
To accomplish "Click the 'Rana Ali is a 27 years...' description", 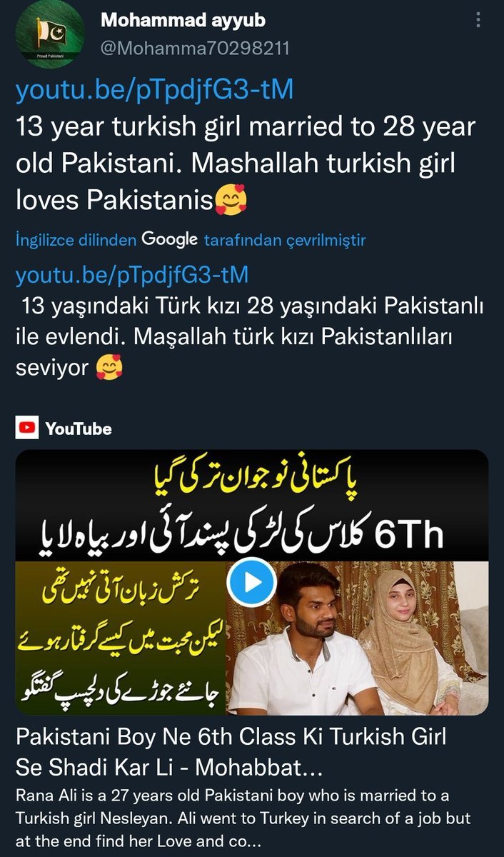I will [x=248, y=820].
